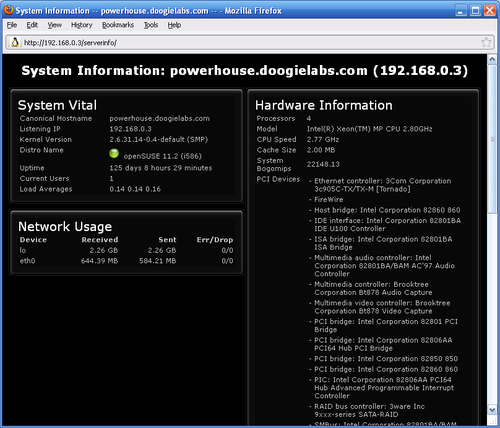Image resolution: width=500 pixels, height=428 pixels.
Task: Click Brooktree Bt878 Video Capture entry
Action: [382, 307]
